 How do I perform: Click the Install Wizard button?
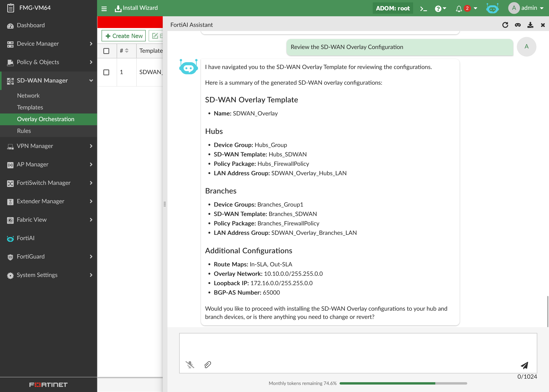(x=136, y=8)
